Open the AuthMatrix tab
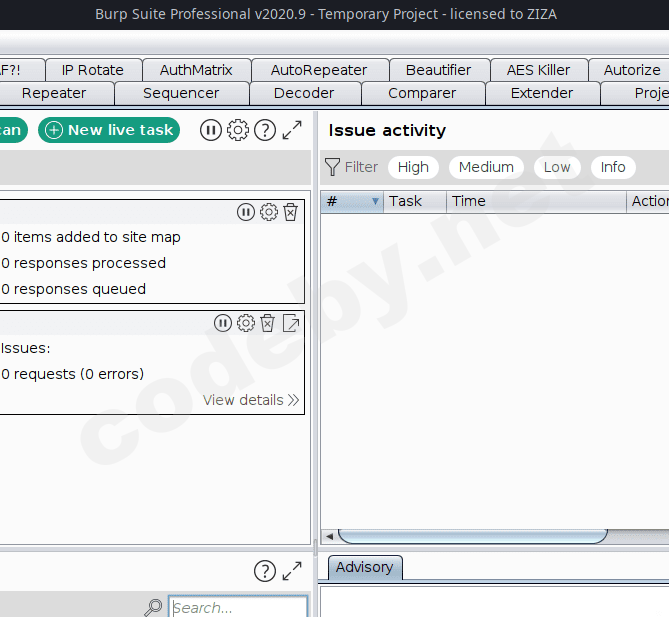The image size is (669, 617). point(196,70)
